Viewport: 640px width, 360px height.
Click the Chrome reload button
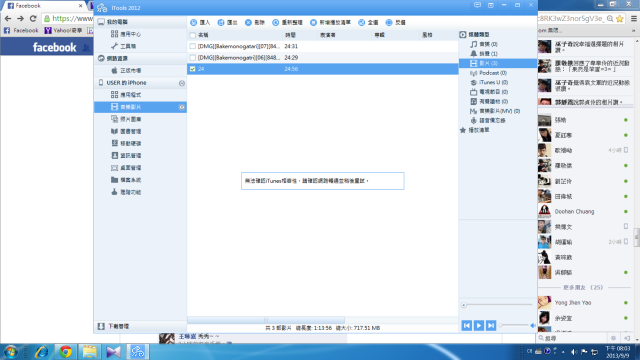(x=33, y=18)
